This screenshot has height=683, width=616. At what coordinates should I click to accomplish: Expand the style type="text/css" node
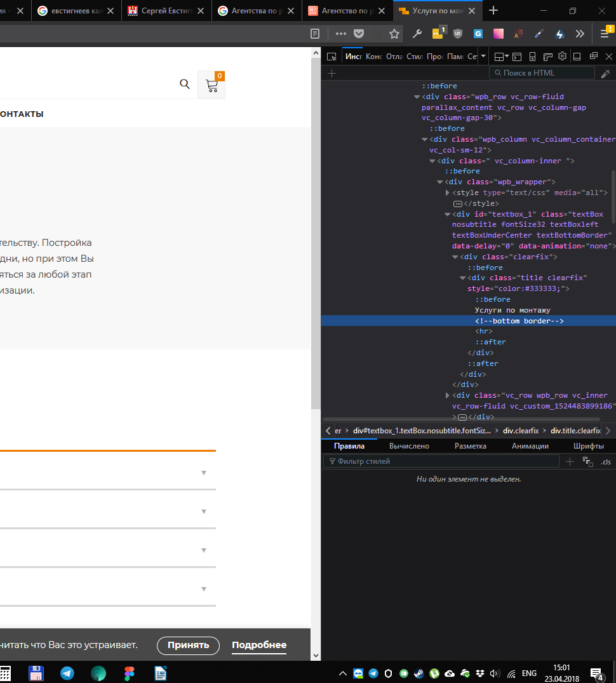[x=448, y=193]
